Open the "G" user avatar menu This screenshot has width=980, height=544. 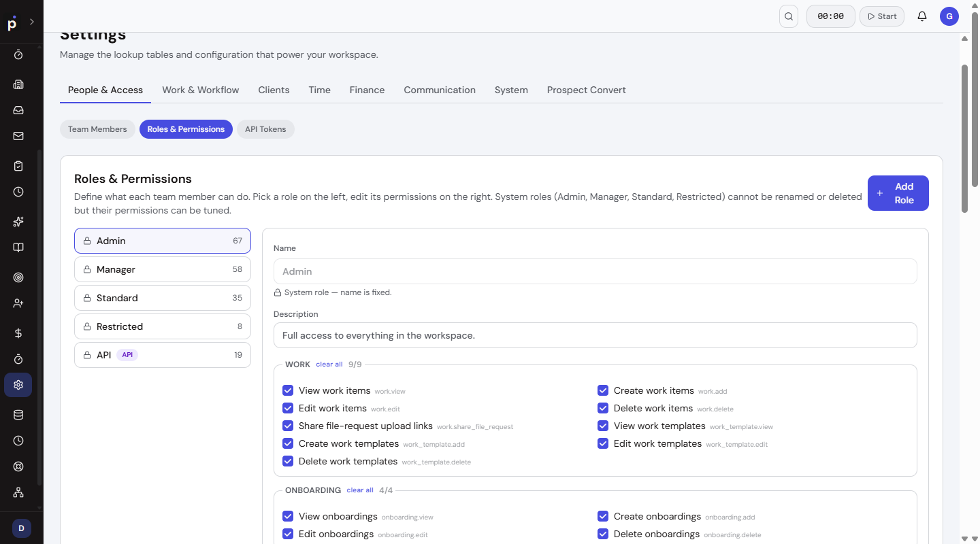(949, 16)
